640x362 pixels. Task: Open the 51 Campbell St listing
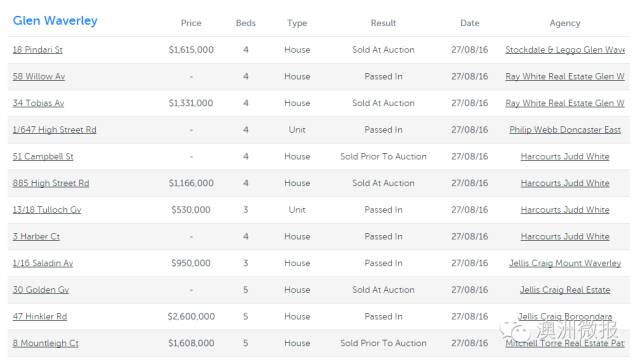[x=43, y=156]
